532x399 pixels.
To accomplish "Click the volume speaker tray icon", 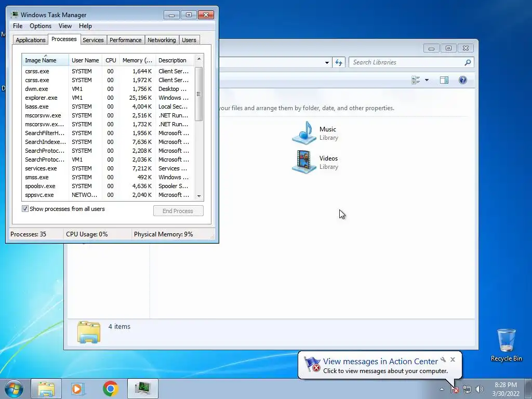I will (x=479, y=390).
